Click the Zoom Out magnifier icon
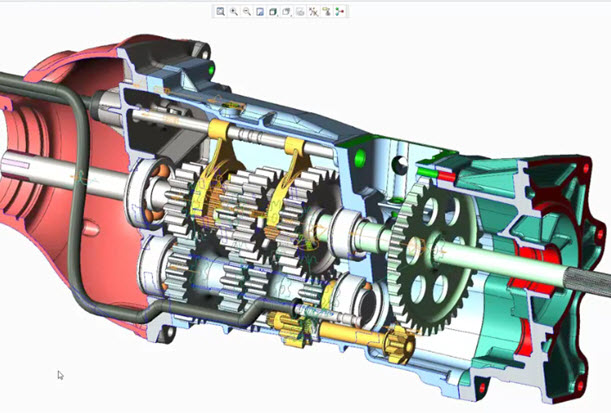Viewport: 611px width, 413px height. pyautogui.click(x=247, y=11)
